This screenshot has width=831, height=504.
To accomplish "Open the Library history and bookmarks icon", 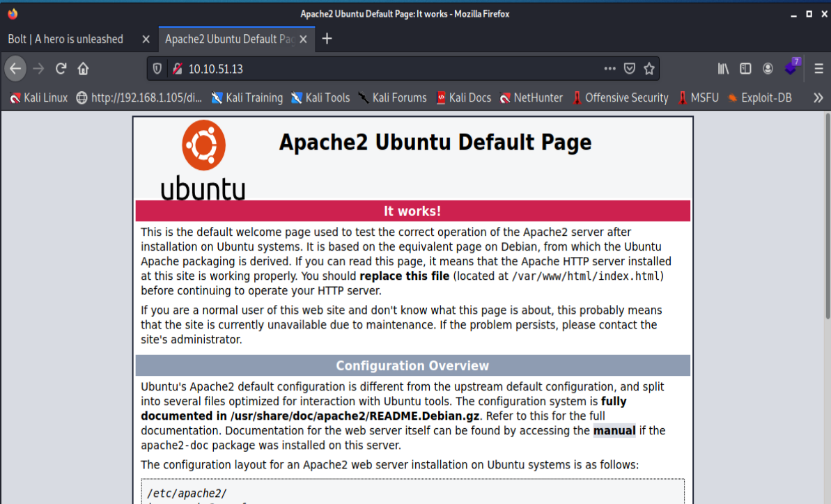I will coord(724,68).
